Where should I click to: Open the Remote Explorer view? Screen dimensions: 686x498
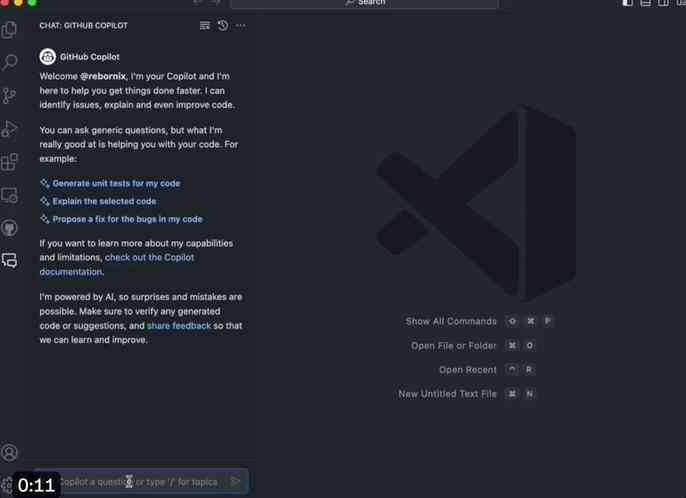(9, 195)
